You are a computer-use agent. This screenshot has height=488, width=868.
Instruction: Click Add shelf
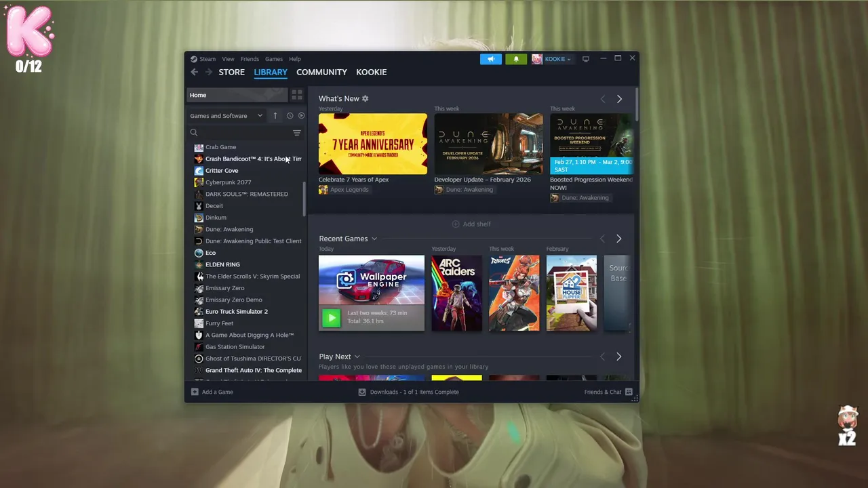click(471, 224)
